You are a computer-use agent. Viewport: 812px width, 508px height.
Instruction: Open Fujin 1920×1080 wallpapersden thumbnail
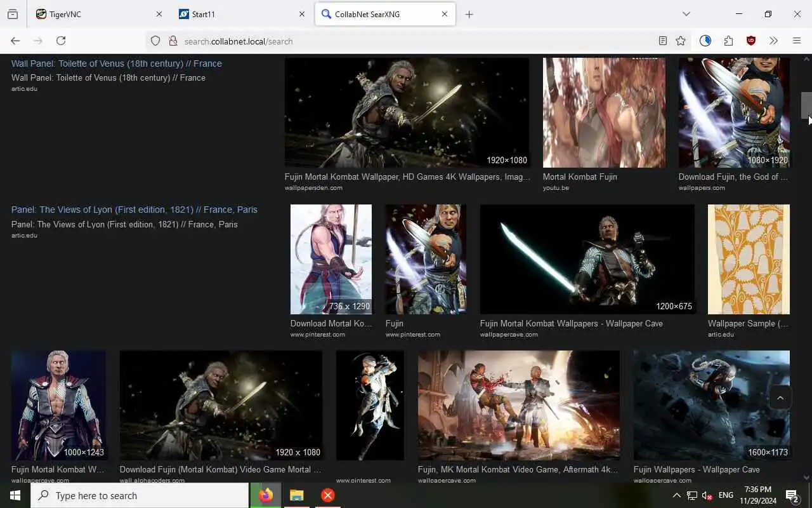coord(407,112)
